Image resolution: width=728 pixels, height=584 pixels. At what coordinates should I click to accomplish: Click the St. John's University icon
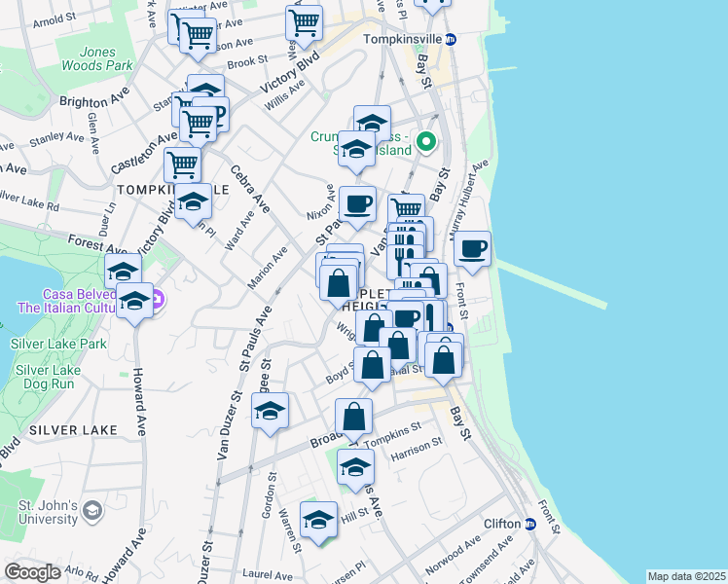click(91, 510)
